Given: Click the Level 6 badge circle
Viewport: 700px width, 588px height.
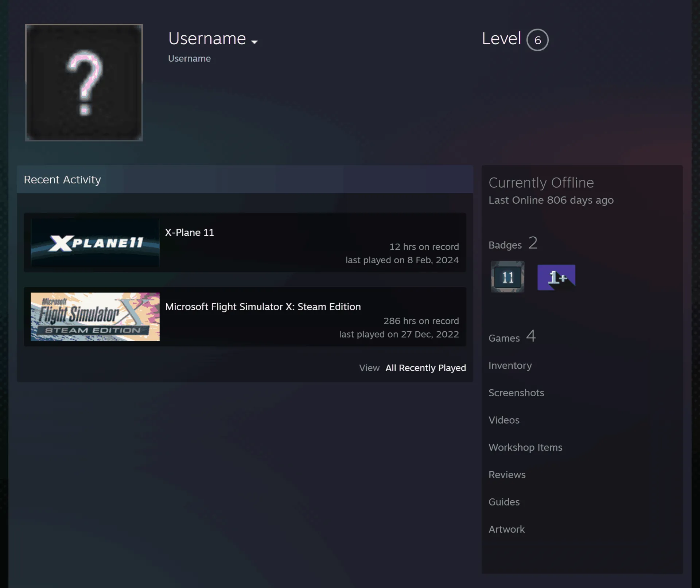Looking at the screenshot, I should [x=537, y=40].
